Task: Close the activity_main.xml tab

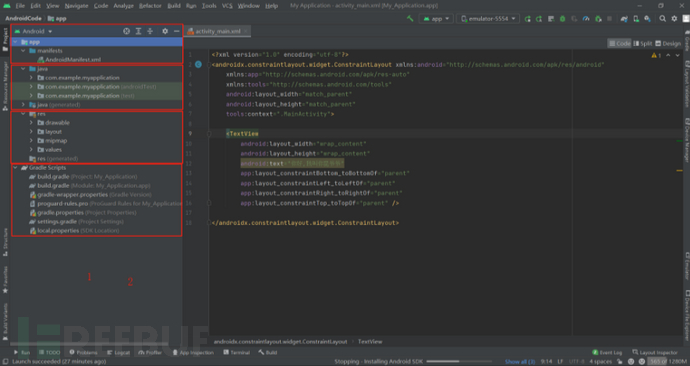Action: point(246,31)
